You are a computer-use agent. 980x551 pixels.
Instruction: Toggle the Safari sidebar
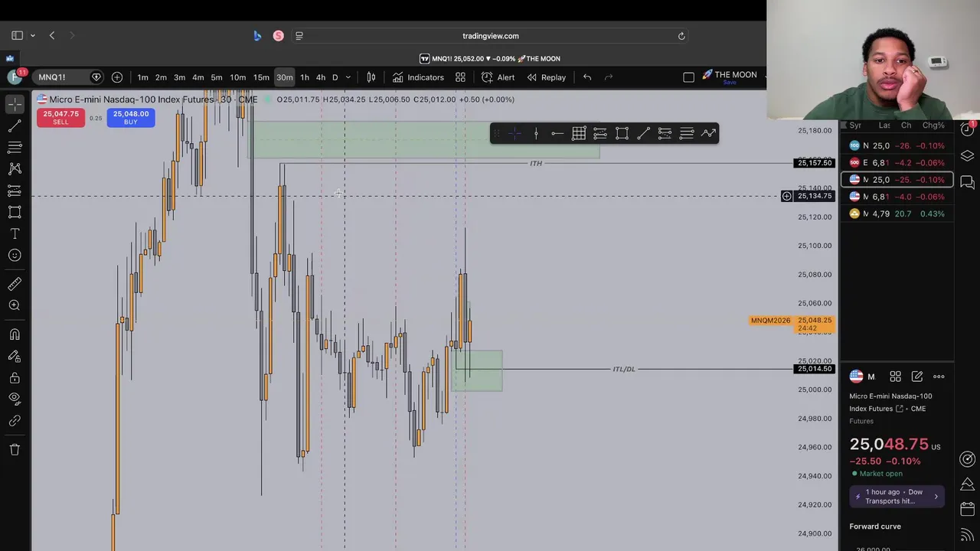coord(17,35)
